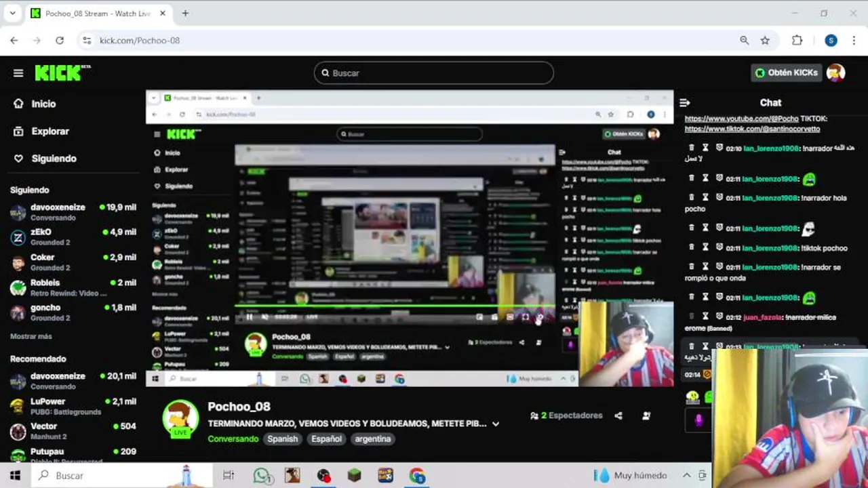Viewport: 868px width, 488px height.
Task: Click hourglass icon on juan_fazola's message
Action: point(705,317)
